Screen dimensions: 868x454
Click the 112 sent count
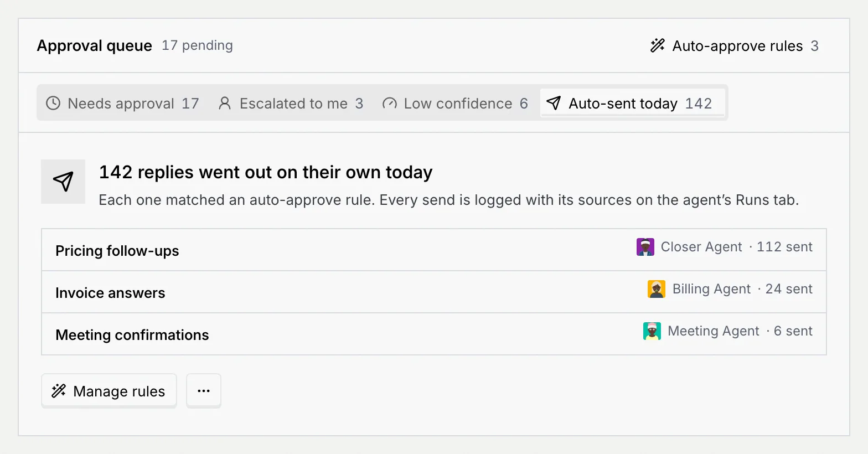click(784, 247)
